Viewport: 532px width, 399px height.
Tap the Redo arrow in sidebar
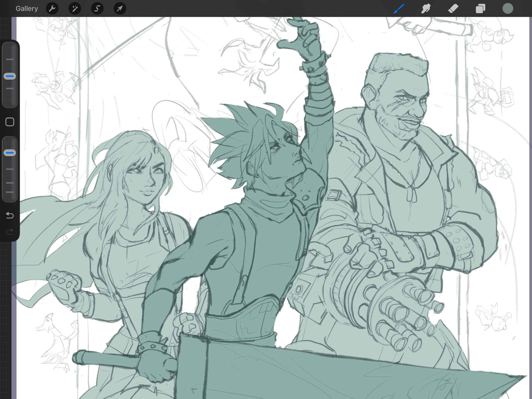(10, 232)
